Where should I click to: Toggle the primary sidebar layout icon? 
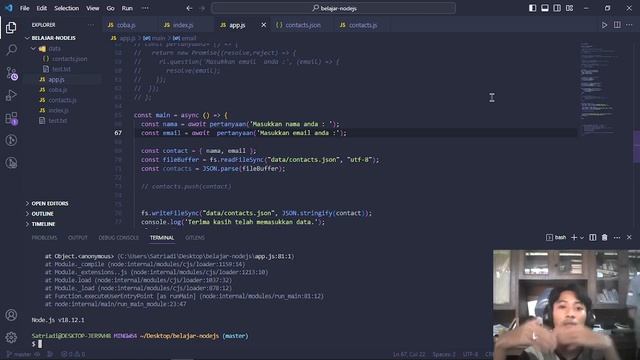tap(532, 8)
